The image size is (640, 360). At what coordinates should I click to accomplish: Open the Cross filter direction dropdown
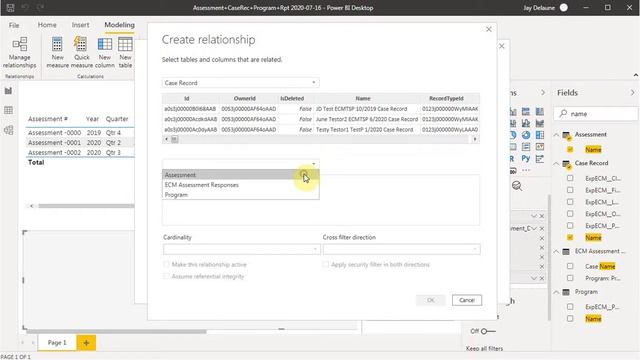pos(401,249)
